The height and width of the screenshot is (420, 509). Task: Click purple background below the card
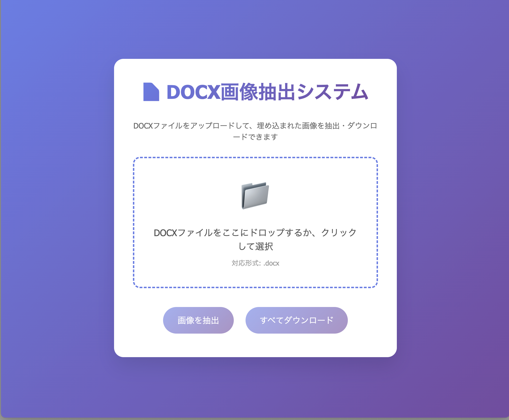[255, 390]
